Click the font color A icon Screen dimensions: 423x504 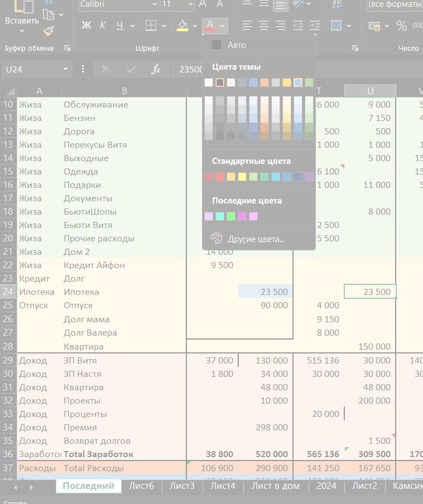coord(210,26)
